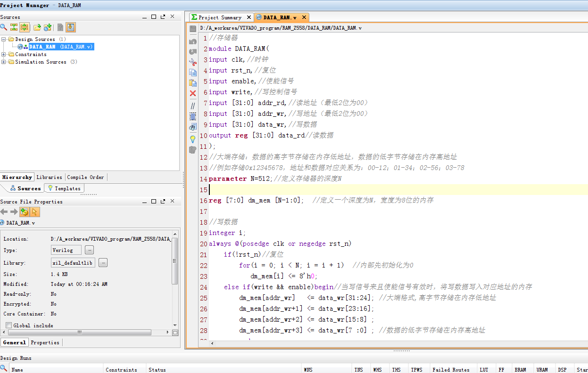588x373 pixels.
Task: Open the Compile Order tab
Action: coord(85,177)
